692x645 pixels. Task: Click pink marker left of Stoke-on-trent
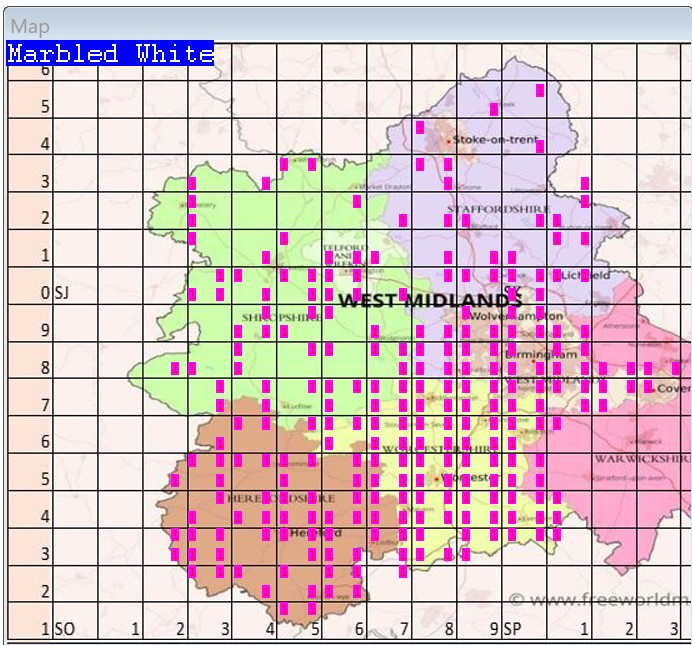tap(420, 127)
